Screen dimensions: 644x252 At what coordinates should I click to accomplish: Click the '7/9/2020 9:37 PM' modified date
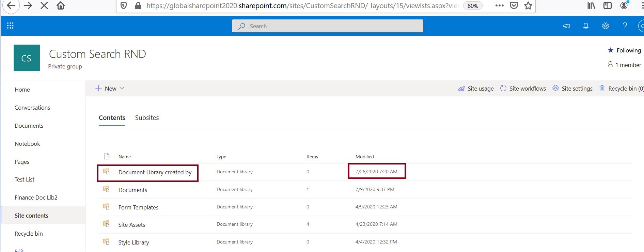point(375,189)
